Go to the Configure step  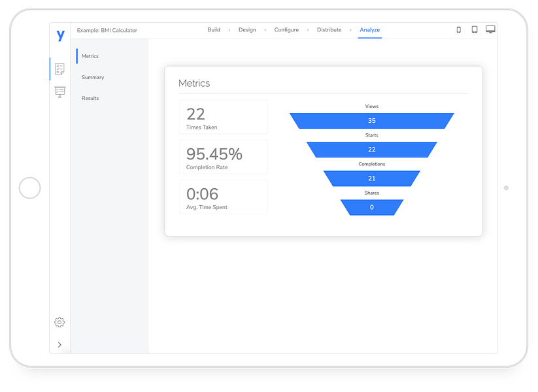[286, 30]
